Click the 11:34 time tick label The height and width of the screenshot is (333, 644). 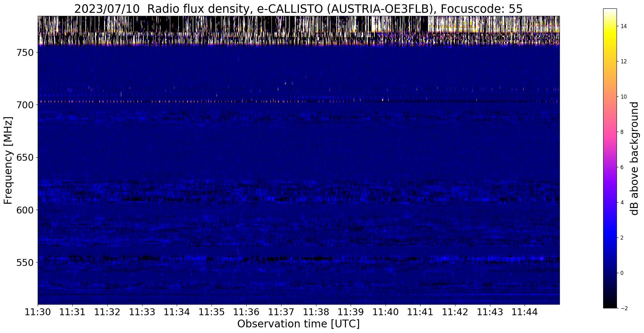(x=177, y=312)
